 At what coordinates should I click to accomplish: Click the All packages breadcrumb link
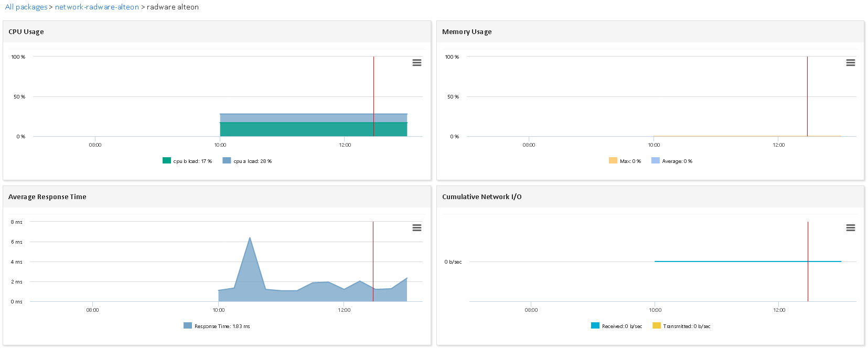pyautogui.click(x=26, y=7)
